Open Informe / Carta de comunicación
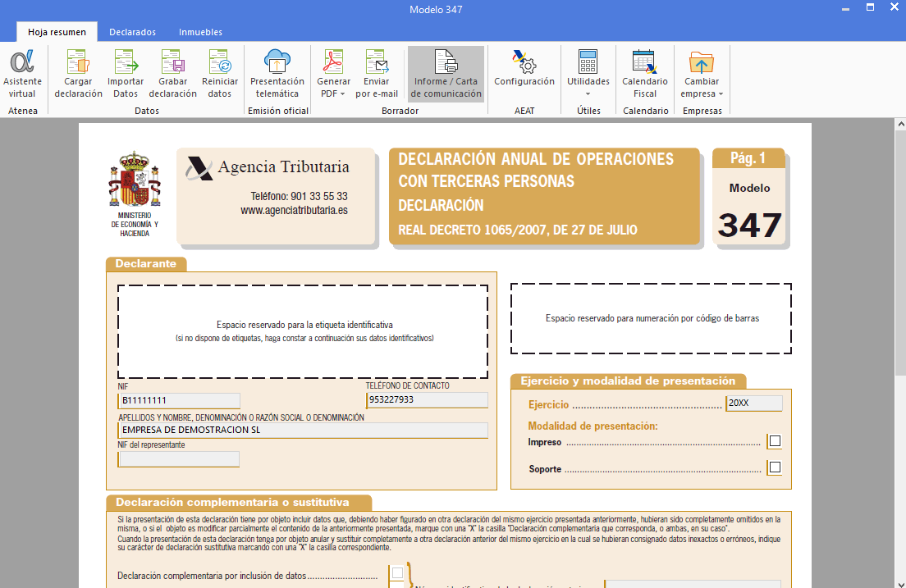The height and width of the screenshot is (588, 906). click(x=446, y=74)
